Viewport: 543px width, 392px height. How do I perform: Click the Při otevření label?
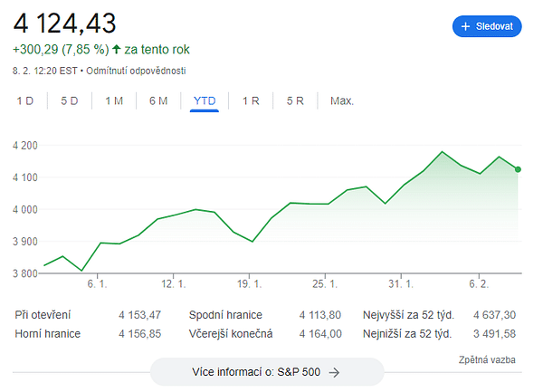(43, 315)
